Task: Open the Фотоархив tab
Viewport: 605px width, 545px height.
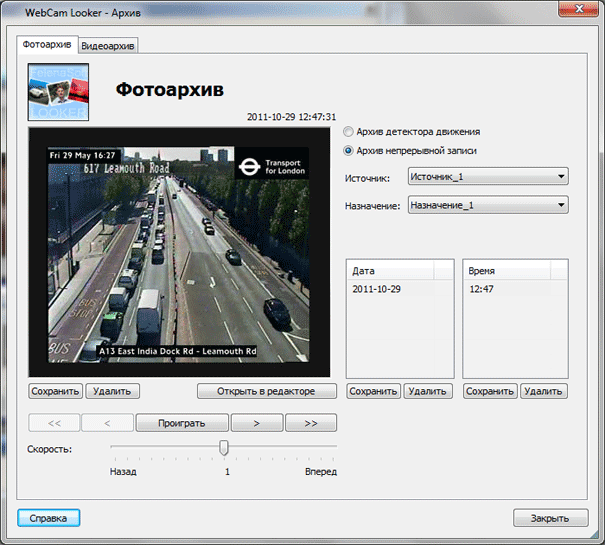Action: coord(47,45)
